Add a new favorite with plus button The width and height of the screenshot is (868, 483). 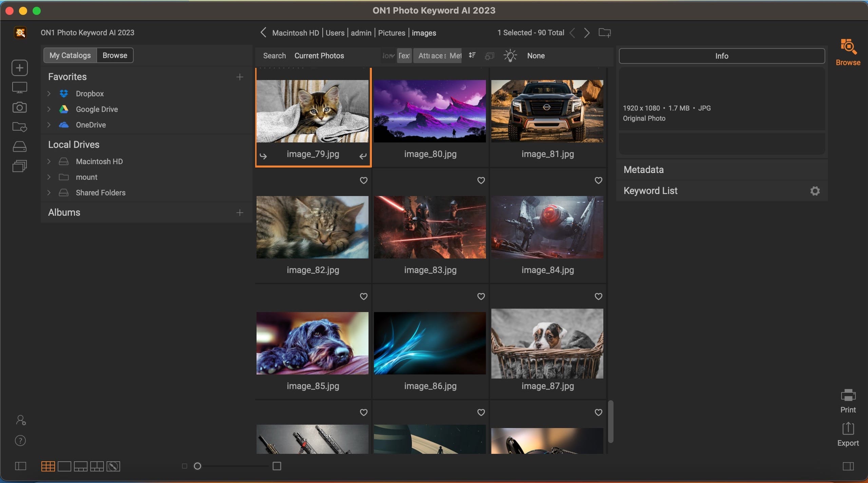240,77
